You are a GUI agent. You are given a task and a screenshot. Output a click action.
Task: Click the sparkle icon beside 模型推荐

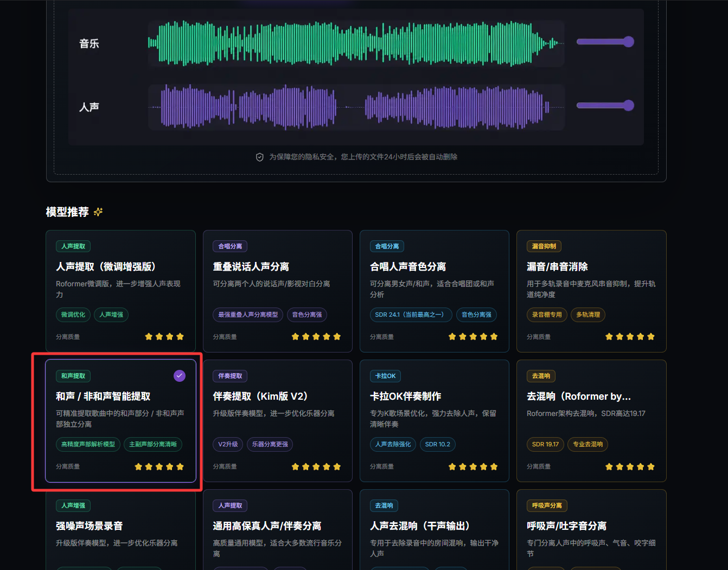(98, 212)
